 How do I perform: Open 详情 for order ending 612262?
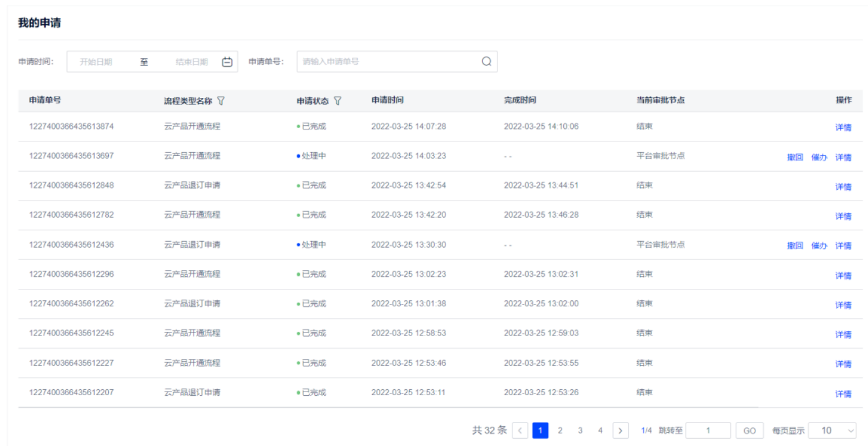point(843,305)
